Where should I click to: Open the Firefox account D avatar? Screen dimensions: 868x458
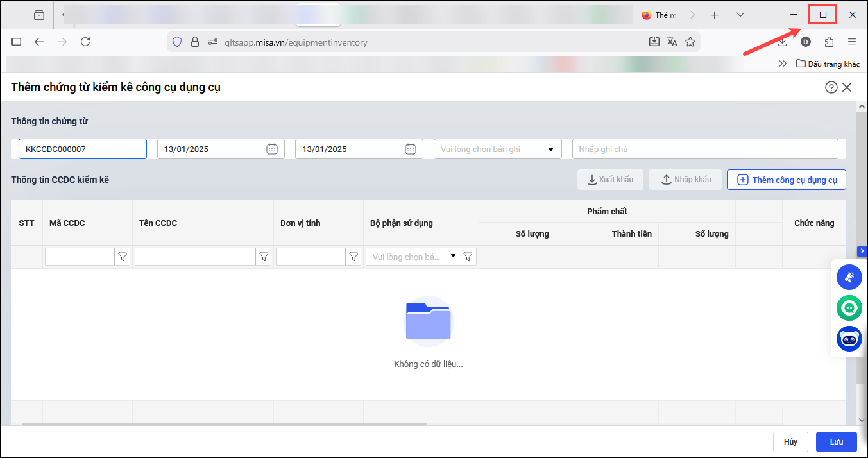pyautogui.click(x=806, y=42)
